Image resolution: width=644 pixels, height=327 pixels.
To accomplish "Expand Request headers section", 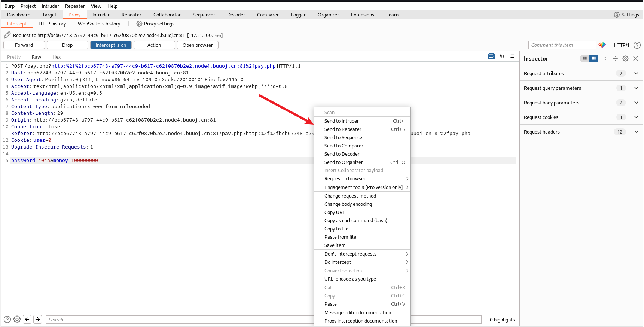I will [581, 132].
